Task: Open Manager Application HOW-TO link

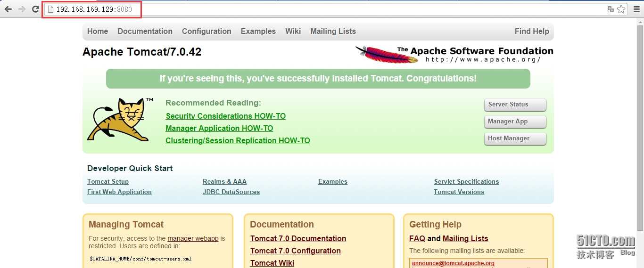Action: click(219, 128)
